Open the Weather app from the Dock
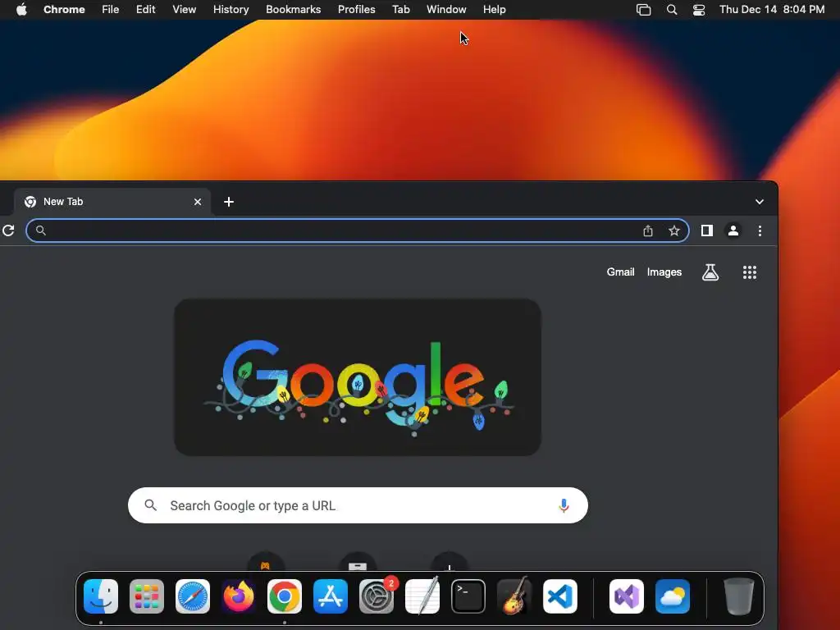Screen dimensions: 840x630 [x=673, y=596]
